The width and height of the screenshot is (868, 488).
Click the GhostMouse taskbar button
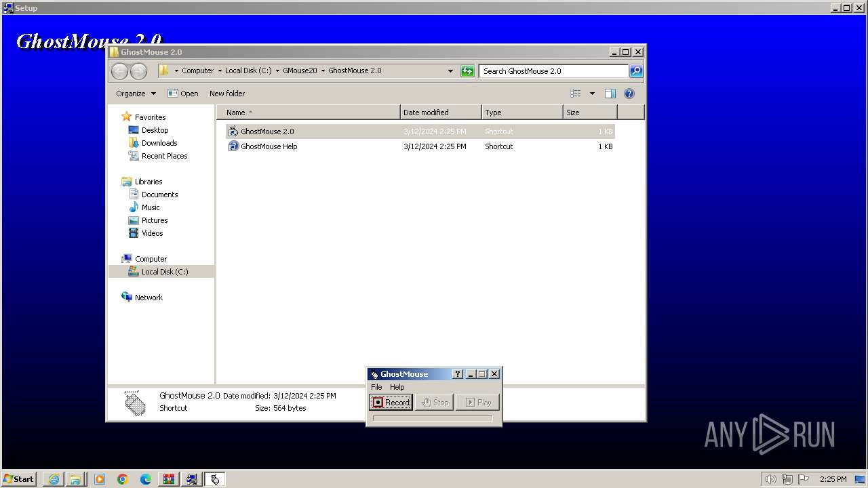(x=215, y=479)
